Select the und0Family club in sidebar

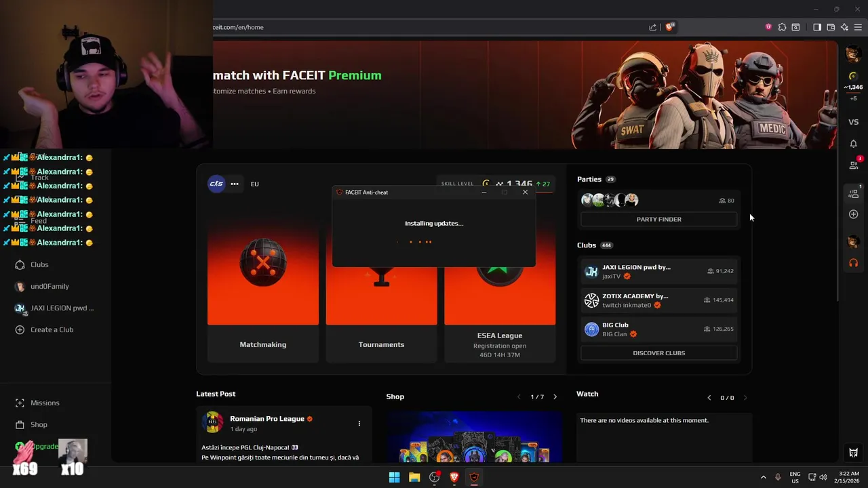coord(50,286)
